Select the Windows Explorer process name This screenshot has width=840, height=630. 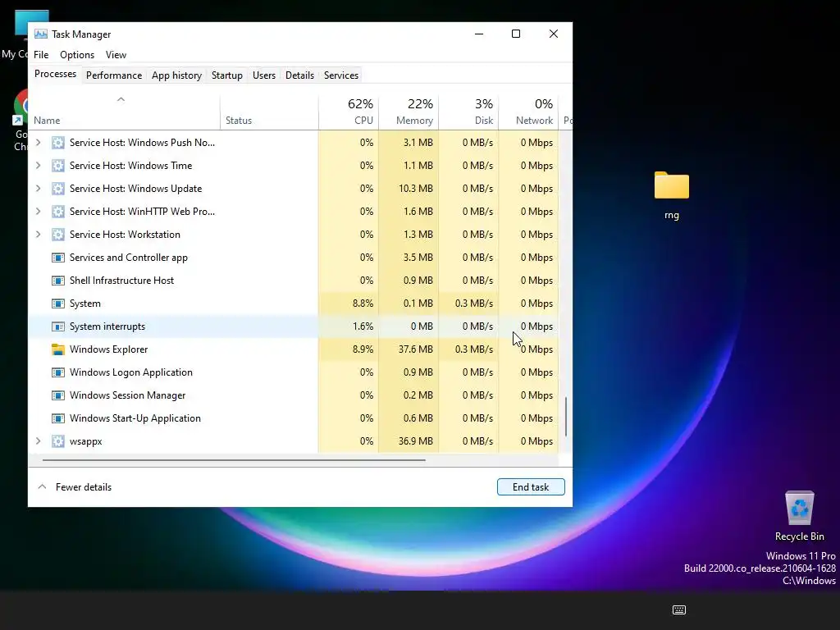[x=109, y=349]
